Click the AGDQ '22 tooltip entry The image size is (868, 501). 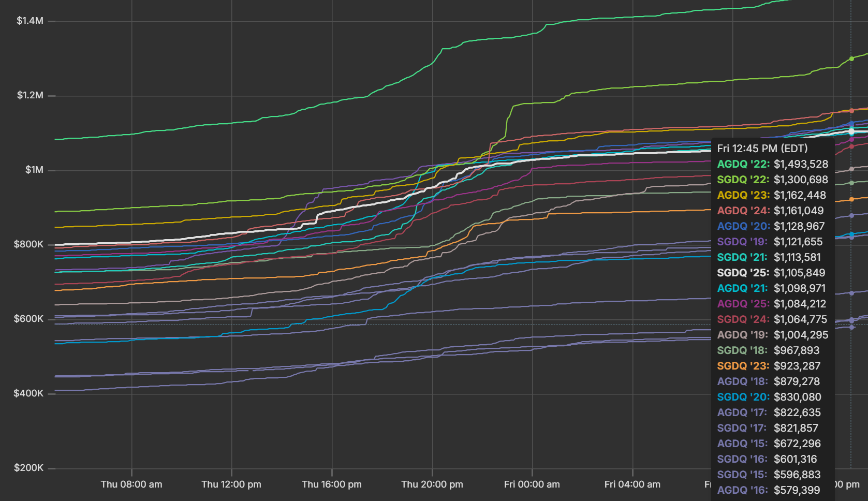[773, 164]
